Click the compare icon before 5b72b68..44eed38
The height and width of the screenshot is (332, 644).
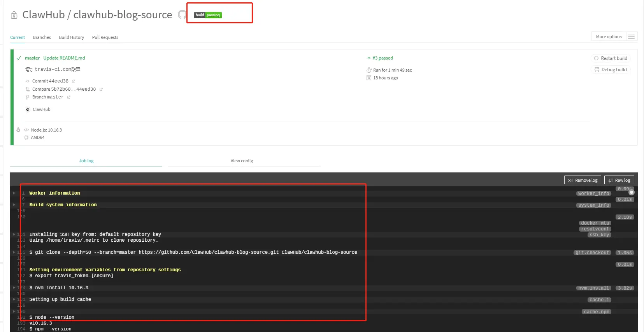click(x=28, y=89)
